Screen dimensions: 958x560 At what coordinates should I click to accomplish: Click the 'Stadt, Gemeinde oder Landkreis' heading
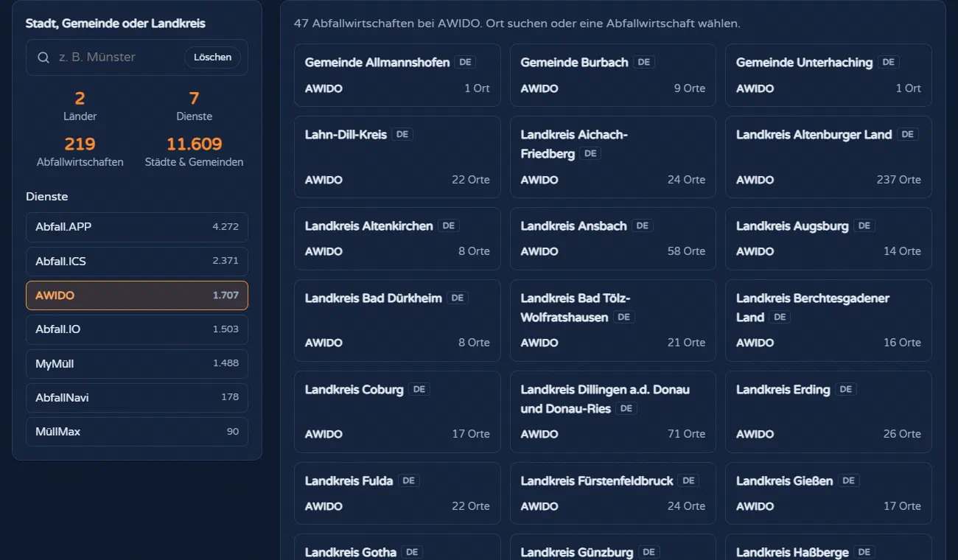[116, 24]
